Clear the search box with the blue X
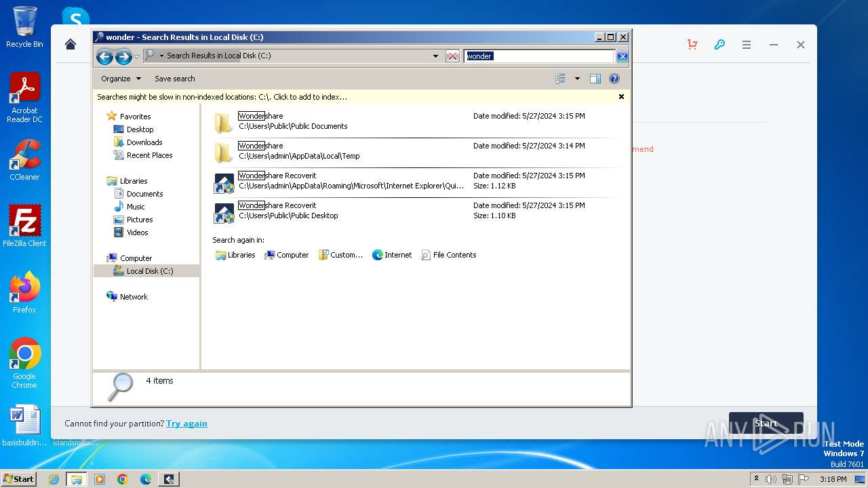This screenshot has height=488, width=868. tap(622, 56)
